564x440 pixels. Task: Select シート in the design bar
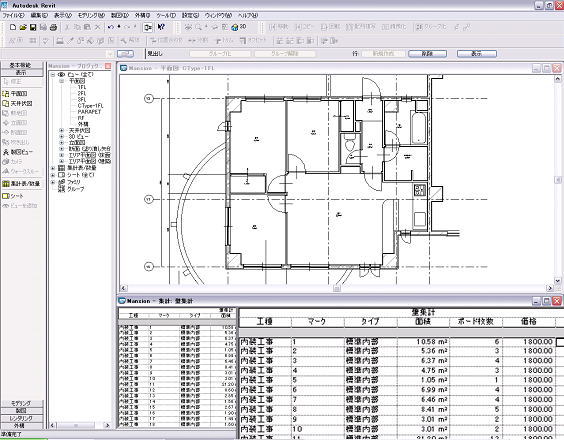point(13,196)
